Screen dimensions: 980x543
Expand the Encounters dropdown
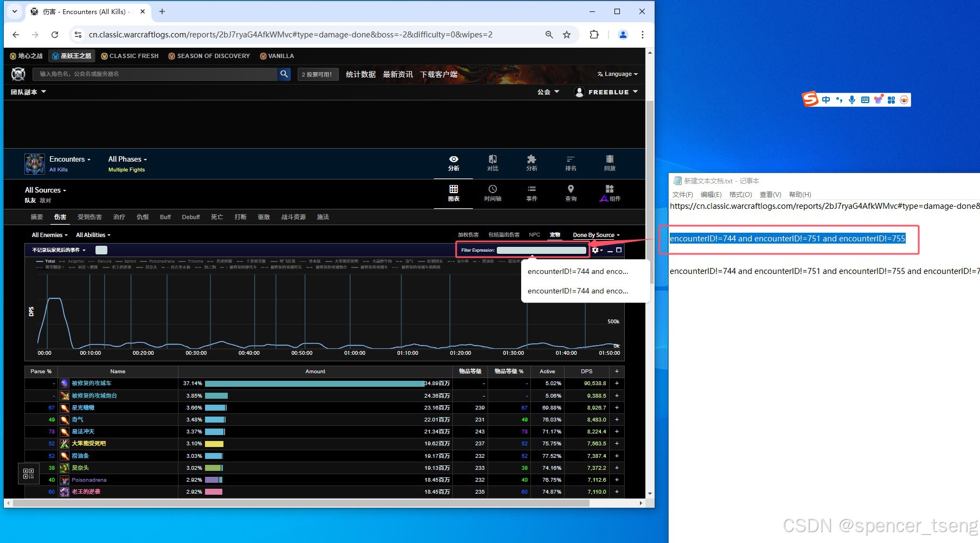pyautogui.click(x=70, y=159)
